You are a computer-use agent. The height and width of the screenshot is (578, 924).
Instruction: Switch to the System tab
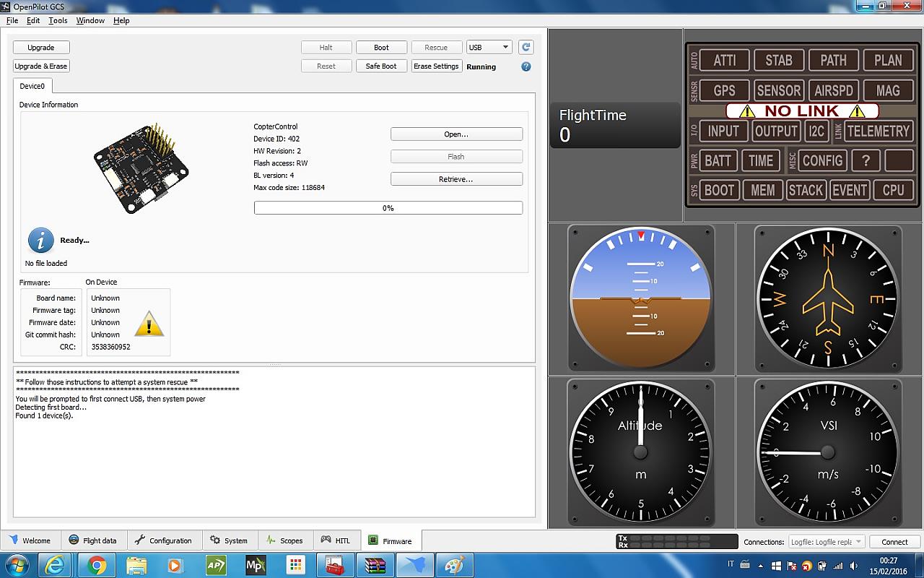(x=229, y=540)
